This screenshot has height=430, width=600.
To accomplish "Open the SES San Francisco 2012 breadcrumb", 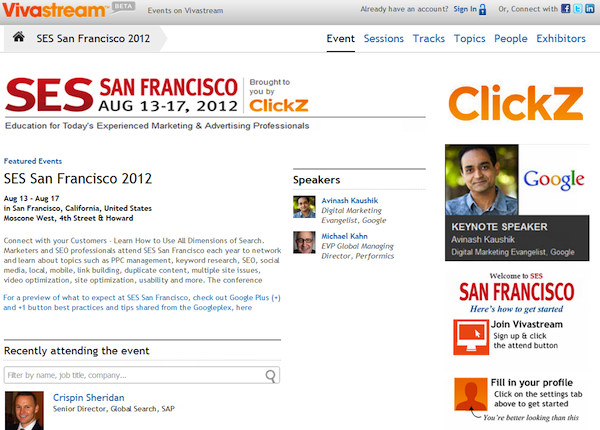I will [93, 38].
